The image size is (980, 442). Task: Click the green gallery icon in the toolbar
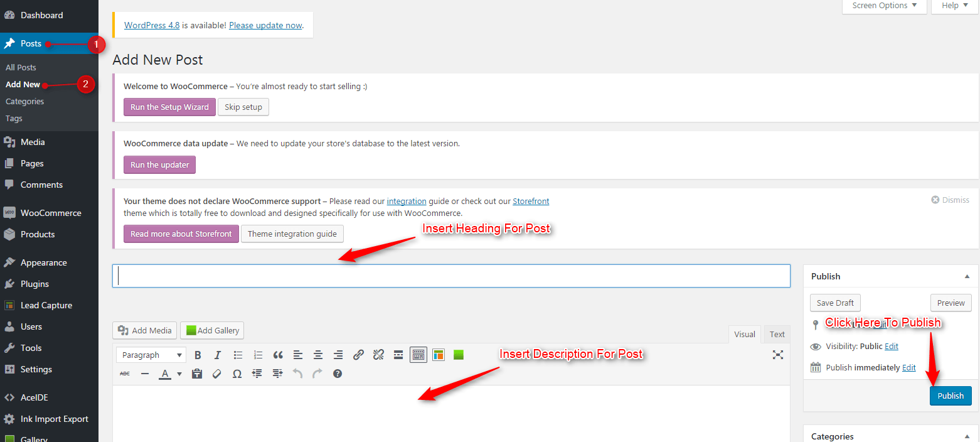pyautogui.click(x=459, y=355)
